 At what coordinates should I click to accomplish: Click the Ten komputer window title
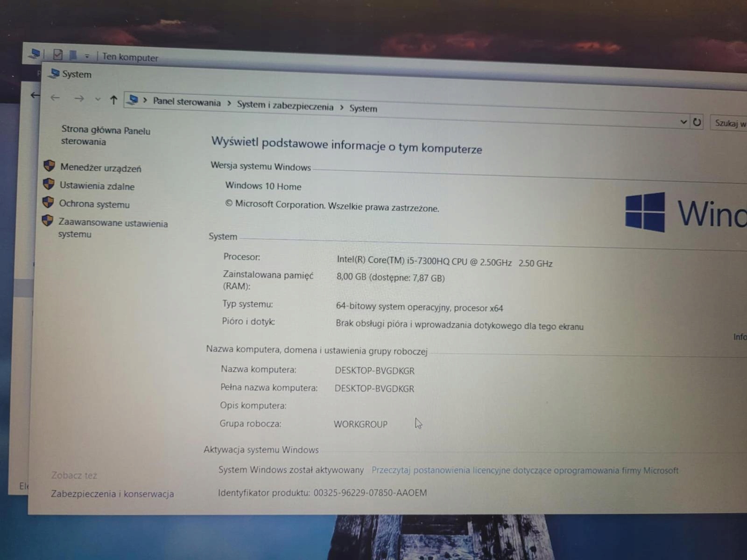pyautogui.click(x=130, y=57)
